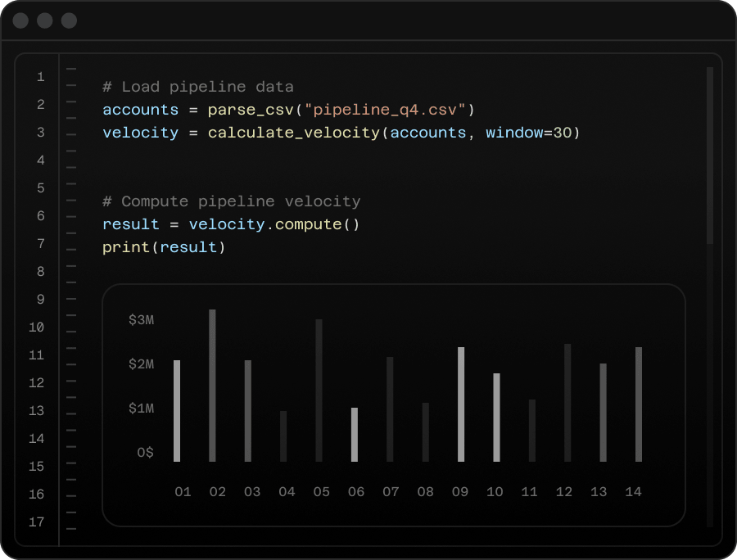Viewport: 737px width, 560px height.
Task: Click line number 7 in the gutter
Action: (41, 243)
